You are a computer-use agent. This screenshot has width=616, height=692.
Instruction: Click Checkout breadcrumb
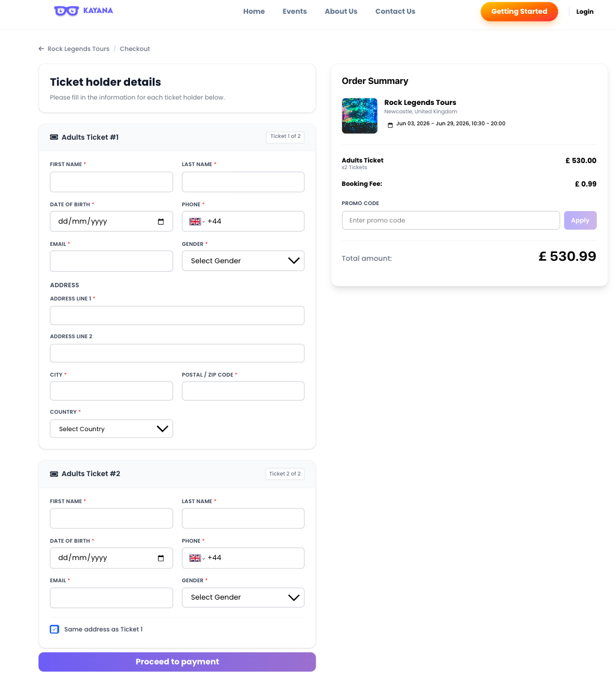click(135, 49)
